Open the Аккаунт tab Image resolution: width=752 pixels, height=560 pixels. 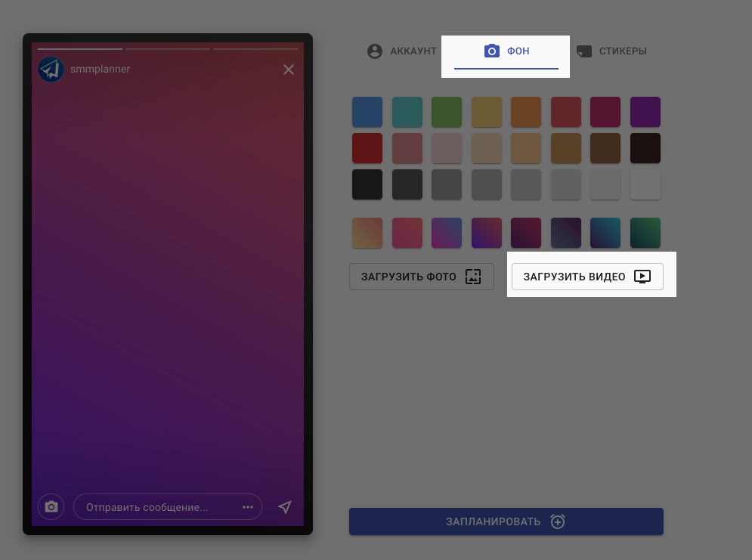click(x=402, y=51)
